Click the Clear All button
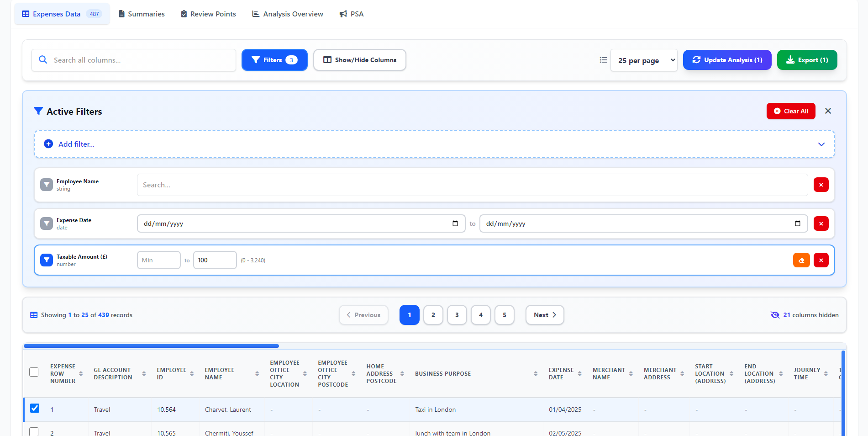The height and width of the screenshot is (436, 868). (x=791, y=111)
